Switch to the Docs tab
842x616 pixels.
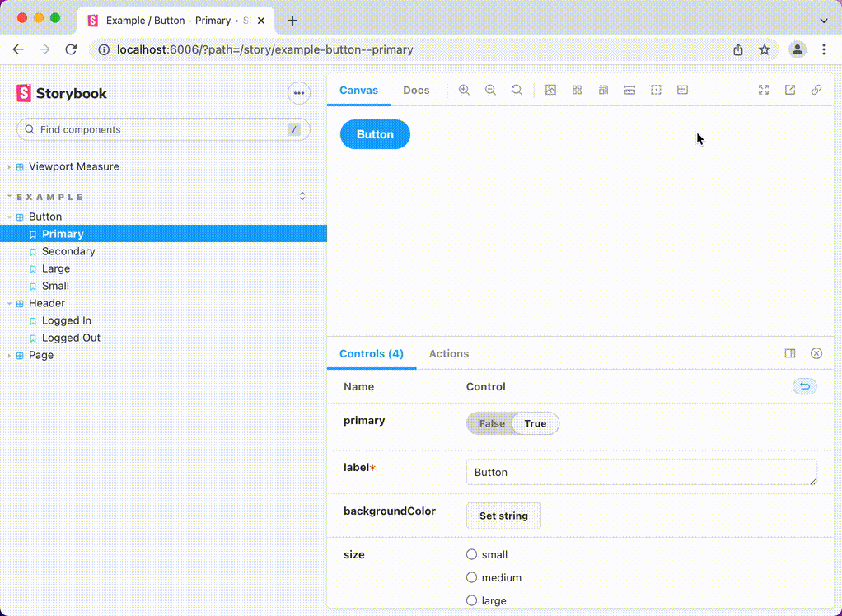416,91
